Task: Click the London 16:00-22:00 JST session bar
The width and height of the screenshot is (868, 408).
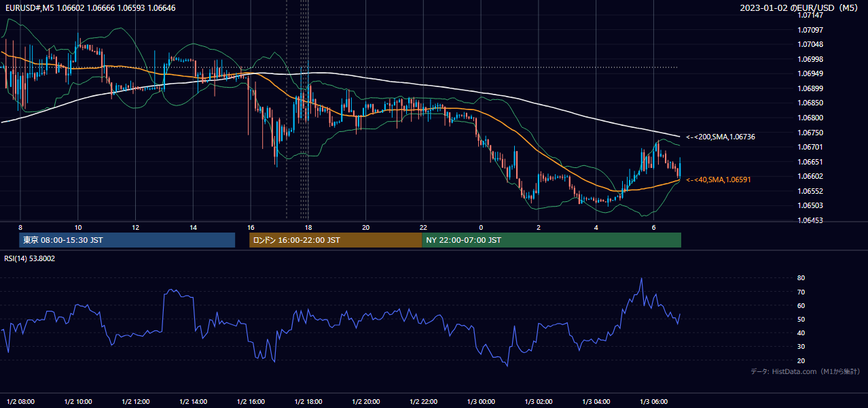Action: click(336, 240)
